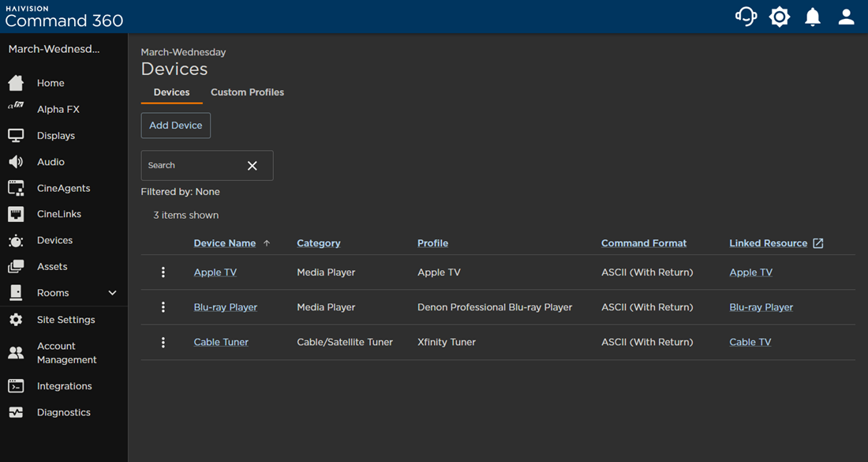Click the Devices sidebar icon

16,240
